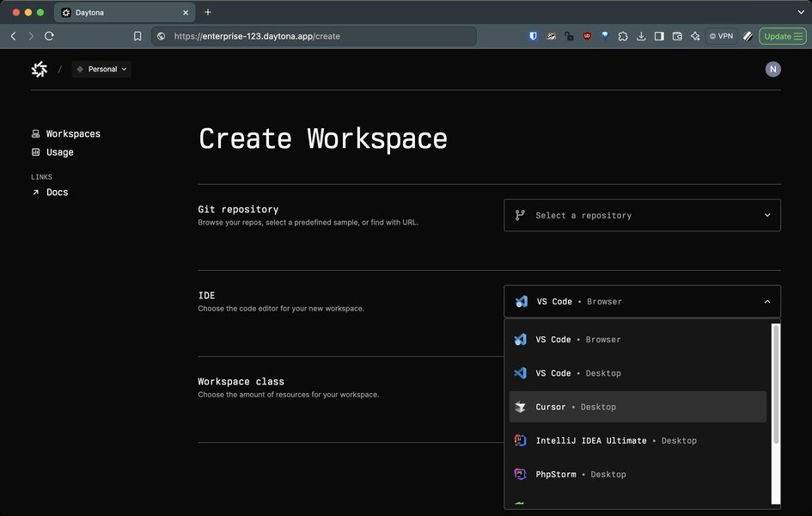Image resolution: width=812 pixels, height=516 pixels.
Task: Collapse the IDE dropdown via its chevron
Action: click(767, 301)
